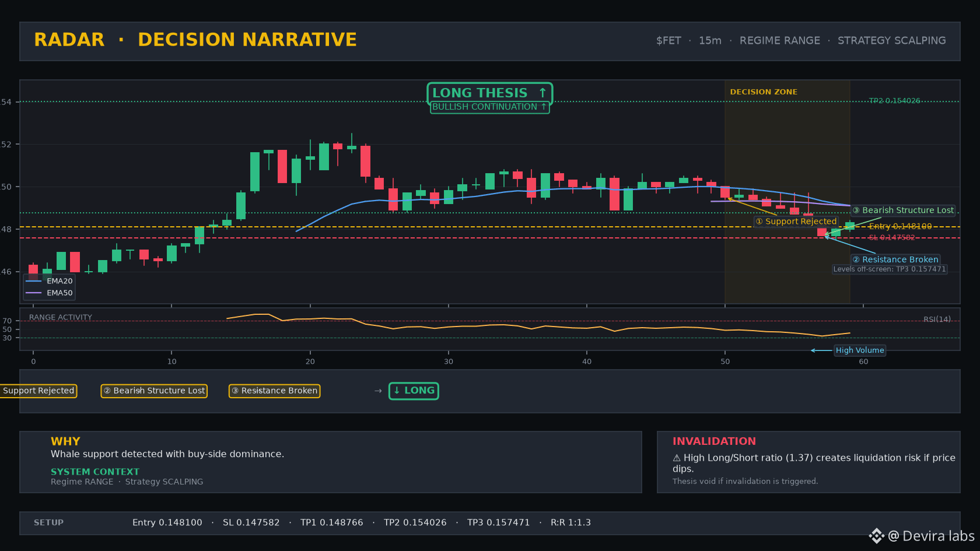The image size is (980, 551).
Task: Click the EMA50 purple legend line
Action: click(34, 293)
